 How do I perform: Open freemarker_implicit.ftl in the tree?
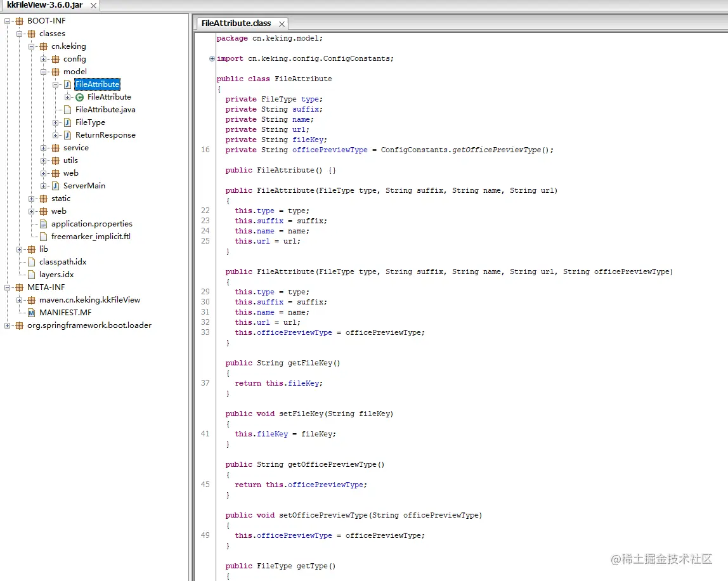click(91, 237)
